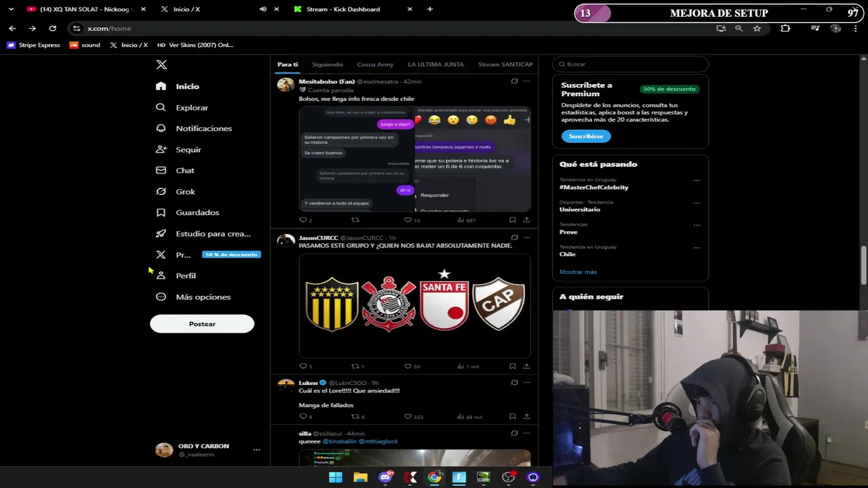The height and width of the screenshot is (488, 868).
Task: Open Grok from the sidebar
Action: (176, 191)
